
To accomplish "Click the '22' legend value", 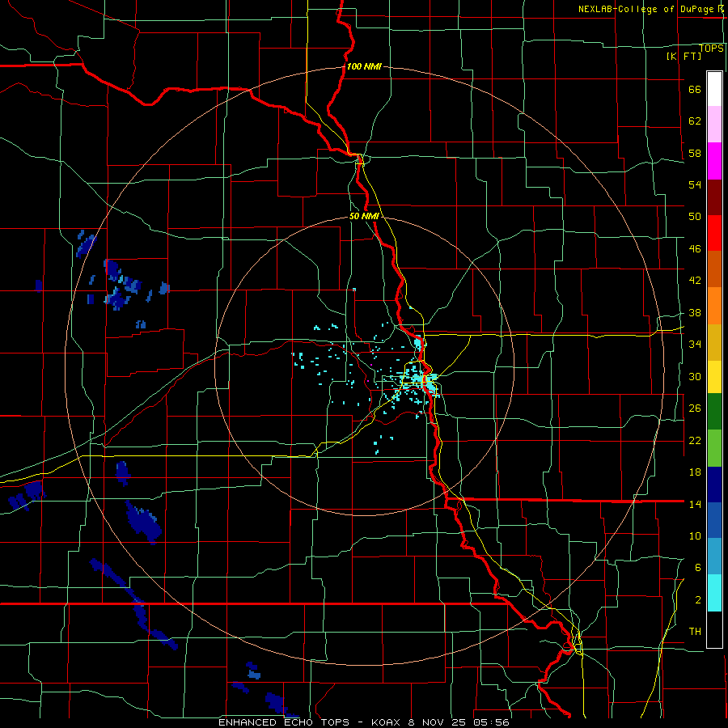I will click(695, 440).
